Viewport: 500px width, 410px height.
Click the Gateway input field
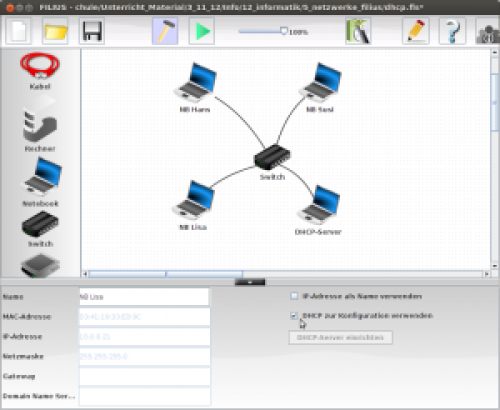tap(145, 376)
